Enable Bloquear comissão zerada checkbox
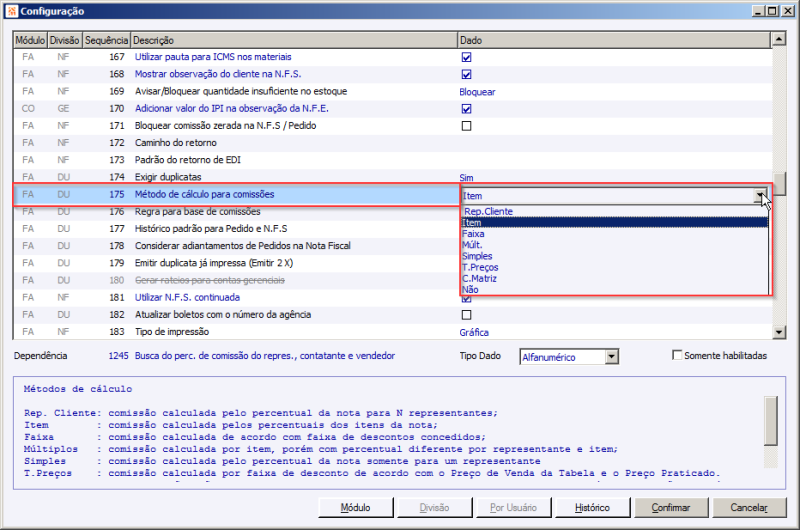The width and height of the screenshot is (800, 530). 466,126
